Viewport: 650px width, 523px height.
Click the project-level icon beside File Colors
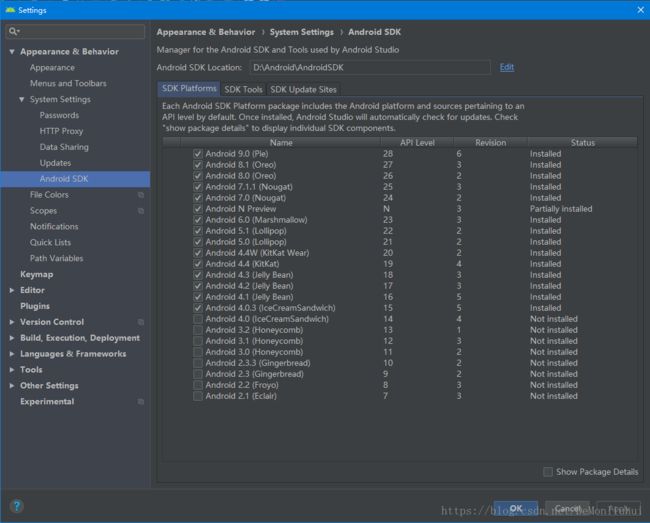(x=141, y=195)
